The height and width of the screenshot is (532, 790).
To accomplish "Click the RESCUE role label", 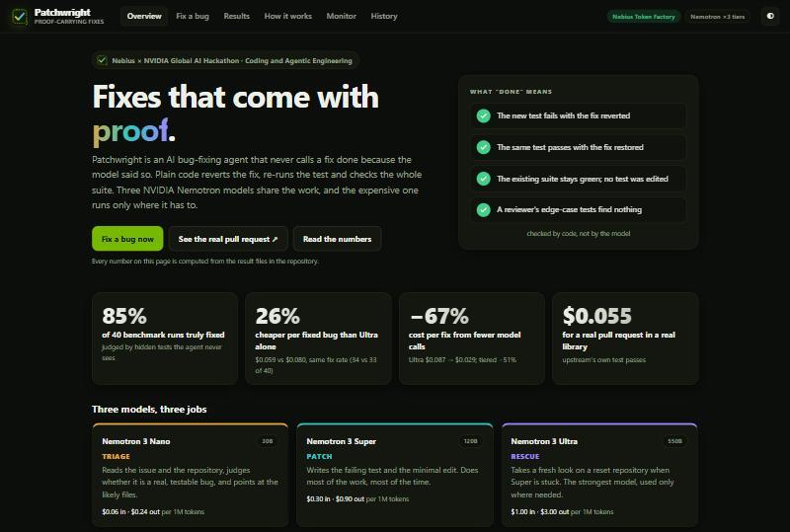I will click(x=525, y=456).
